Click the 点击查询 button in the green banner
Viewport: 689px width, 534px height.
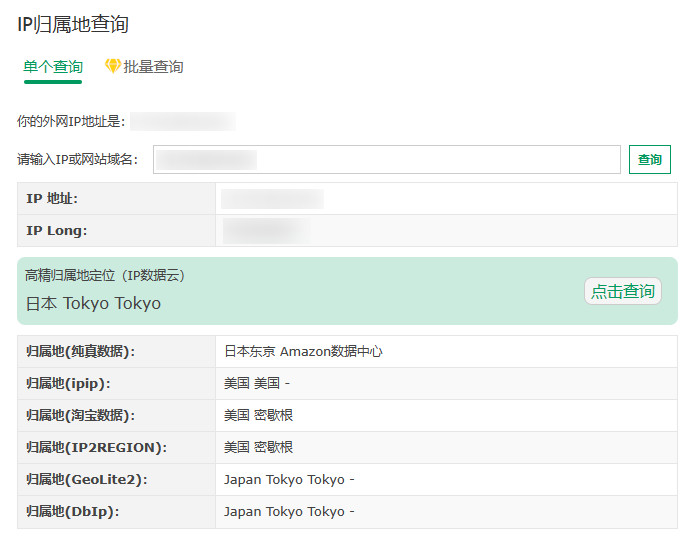point(622,291)
